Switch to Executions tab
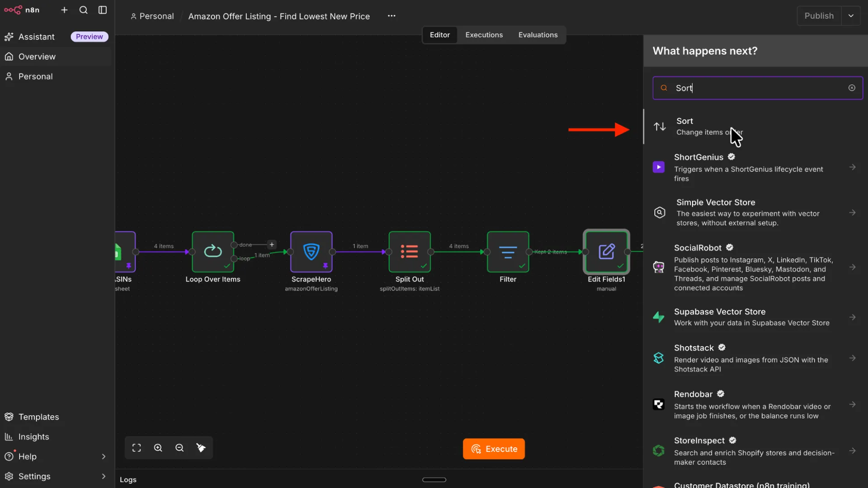 tap(484, 35)
